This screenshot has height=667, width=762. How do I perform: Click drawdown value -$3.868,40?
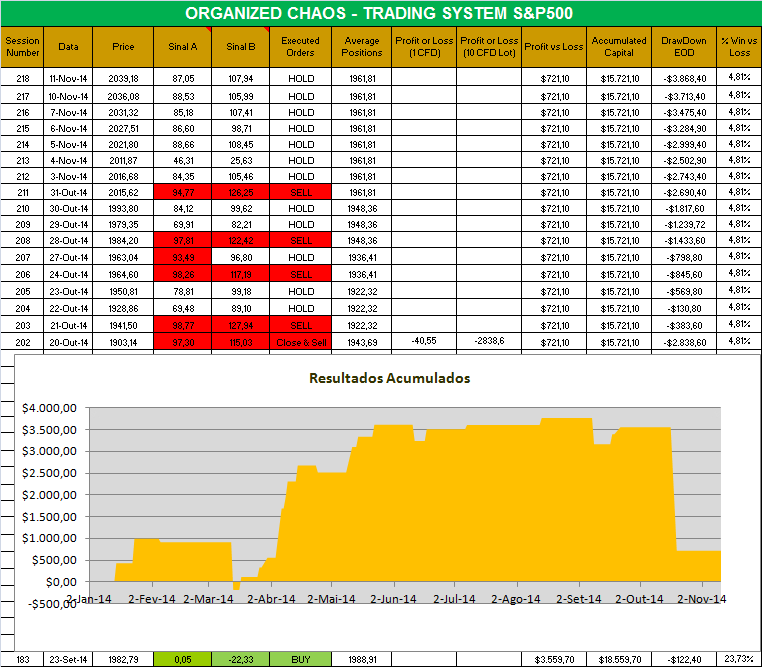[684, 79]
